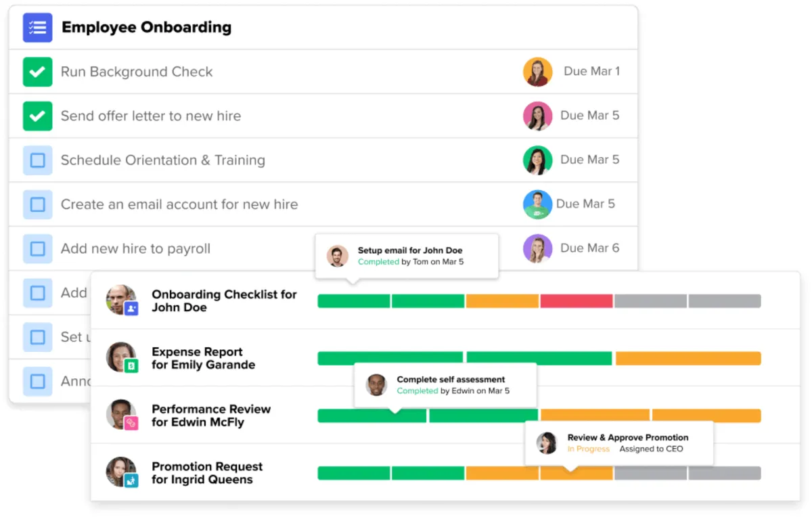Click Edwin McFly performance review avatar
This screenshot has width=812, height=517.
click(121, 415)
